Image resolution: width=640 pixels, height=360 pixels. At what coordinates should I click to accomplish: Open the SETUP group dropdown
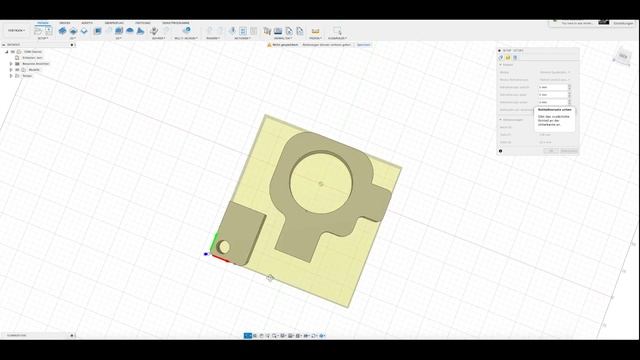tap(43, 38)
